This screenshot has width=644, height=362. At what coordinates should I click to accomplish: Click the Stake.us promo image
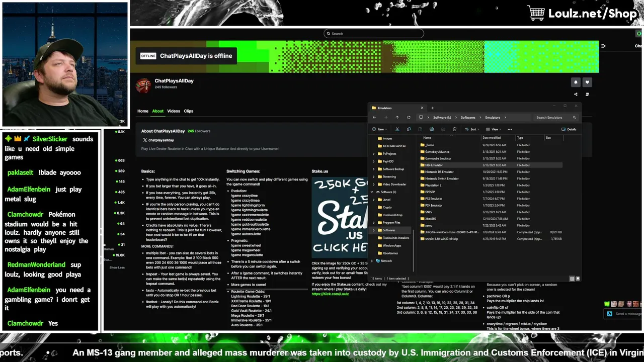click(340, 217)
